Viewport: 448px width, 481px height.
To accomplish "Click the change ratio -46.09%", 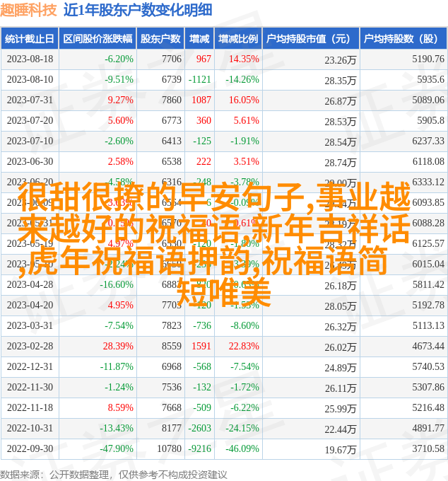I will click(242, 448).
